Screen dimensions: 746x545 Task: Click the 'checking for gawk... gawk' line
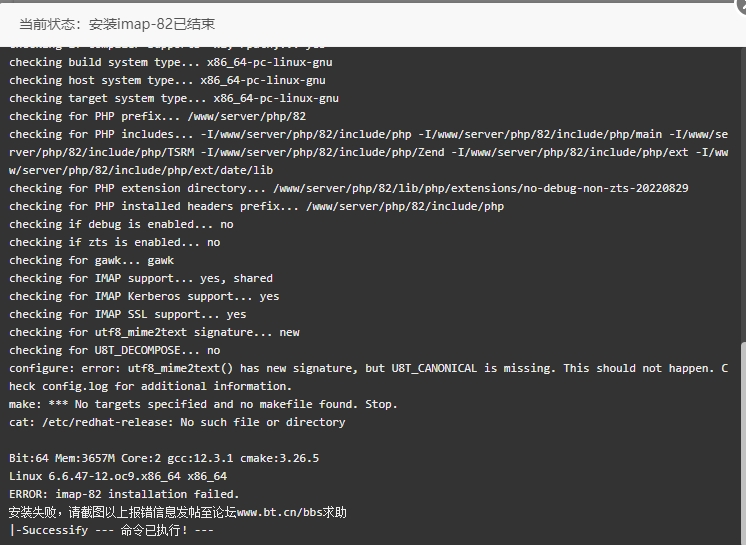pos(91,261)
